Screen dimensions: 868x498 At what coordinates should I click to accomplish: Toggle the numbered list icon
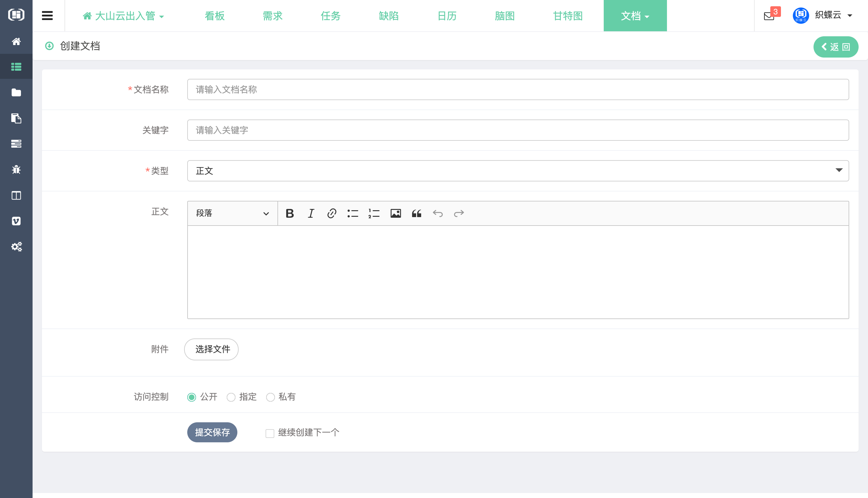[374, 213]
